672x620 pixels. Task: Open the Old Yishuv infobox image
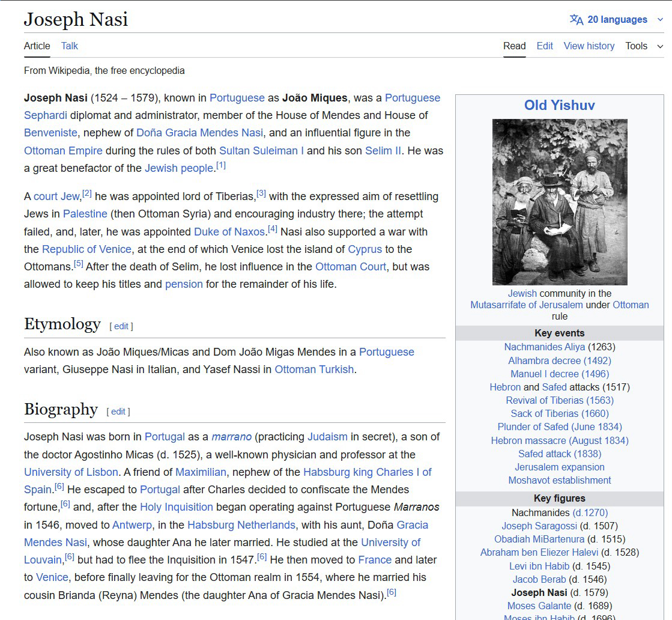[560, 202]
